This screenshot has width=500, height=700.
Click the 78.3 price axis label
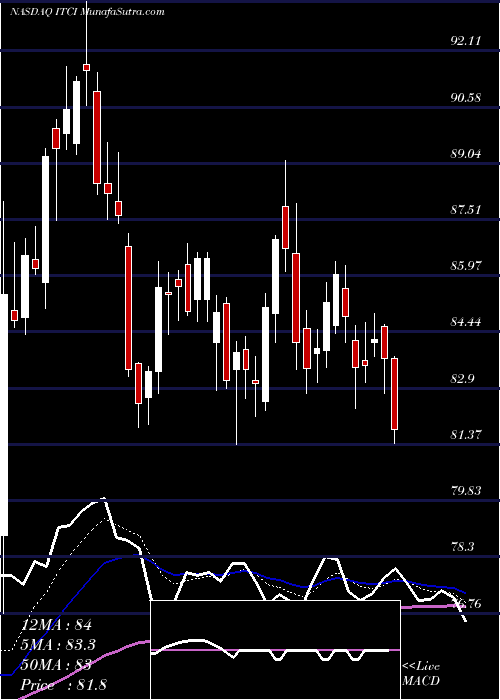point(462,547)
